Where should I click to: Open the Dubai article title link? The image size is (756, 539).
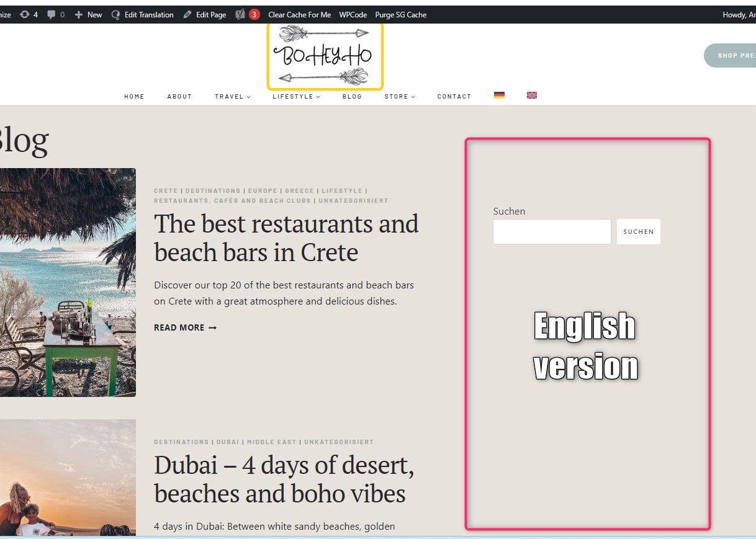(x=284, y=479)
